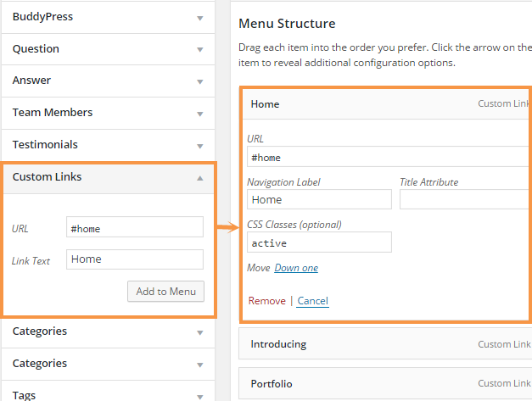The width and height of the screenshot is (532, 401).
Task: Click the Testimonials panel title
Action: tap(45, 144)
